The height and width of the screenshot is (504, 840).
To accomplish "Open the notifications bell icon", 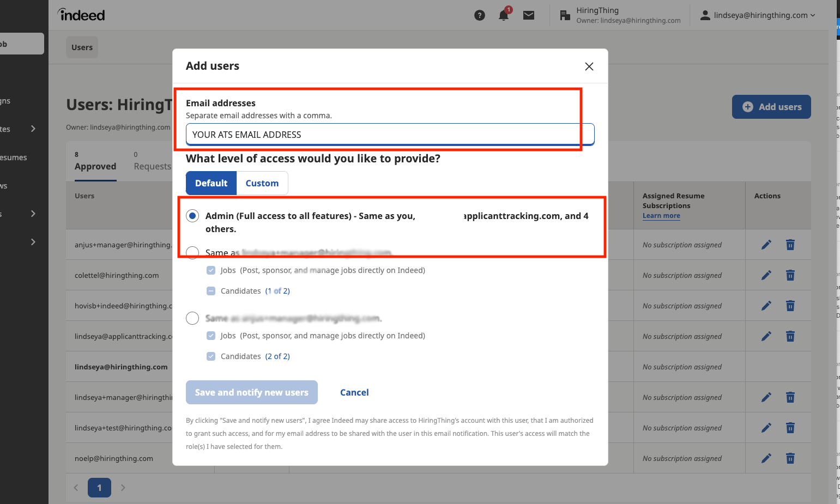I will point(504,15).
